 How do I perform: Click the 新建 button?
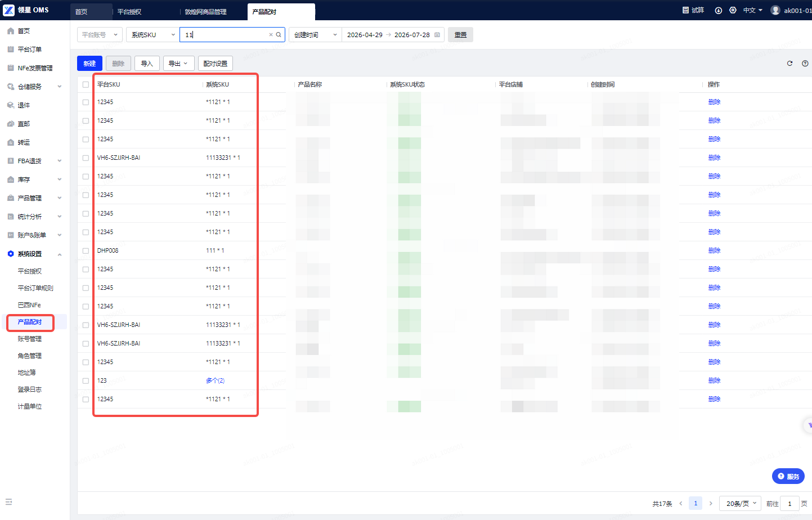click(89, 64)
